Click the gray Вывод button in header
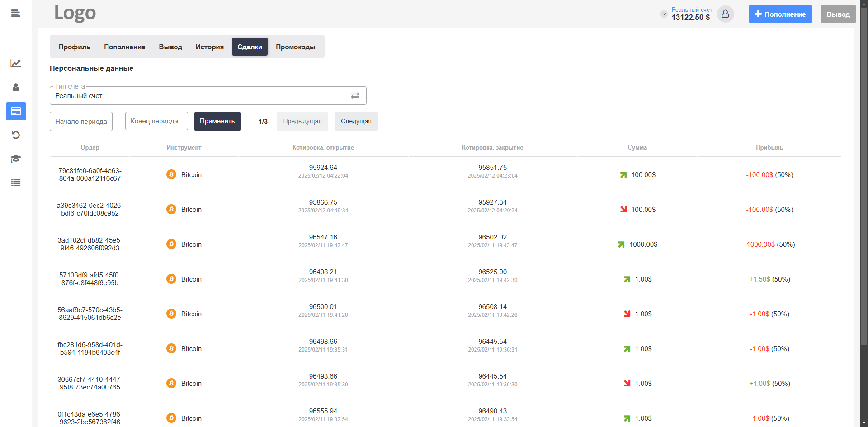This screenshot has height=427, width=868. pyautogui.click(x=838, y=14)
